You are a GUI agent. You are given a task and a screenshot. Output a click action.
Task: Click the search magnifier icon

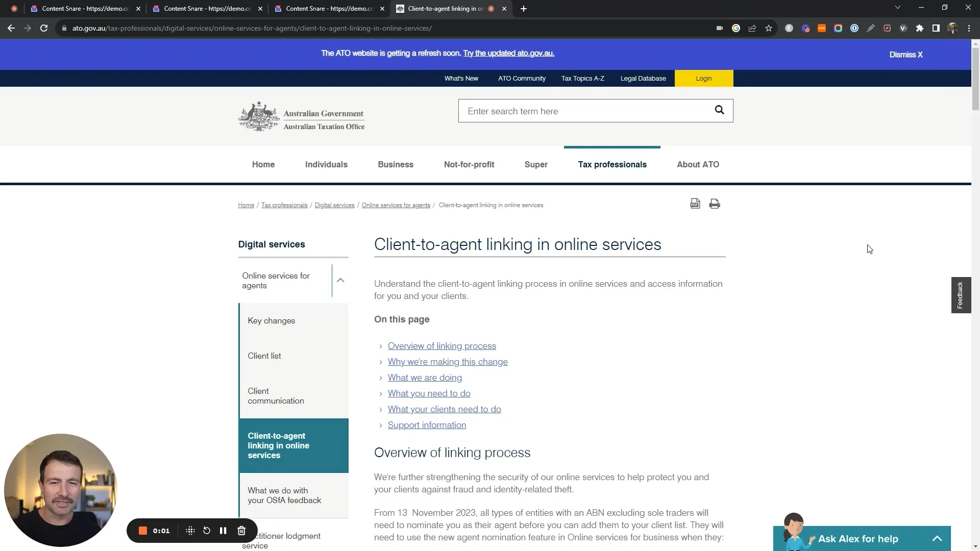(719, 110)
